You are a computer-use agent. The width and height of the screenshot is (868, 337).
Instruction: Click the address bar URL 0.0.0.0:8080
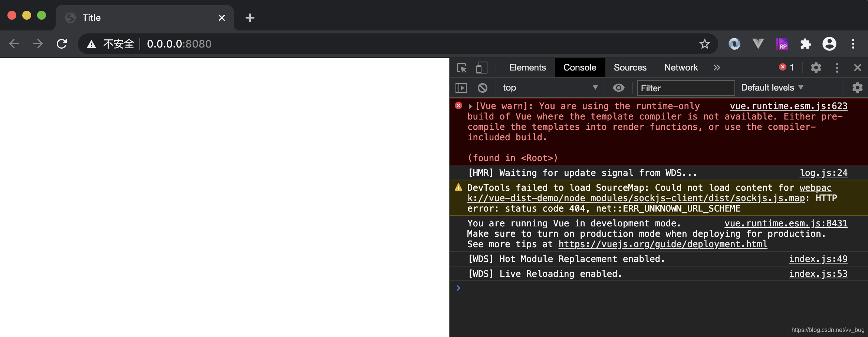pos(179,44)
